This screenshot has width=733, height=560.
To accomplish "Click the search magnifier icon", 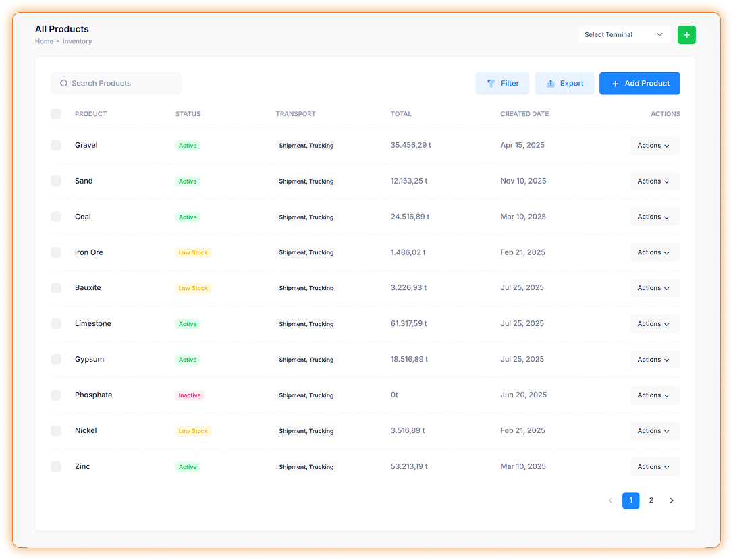I will (63, 84).
